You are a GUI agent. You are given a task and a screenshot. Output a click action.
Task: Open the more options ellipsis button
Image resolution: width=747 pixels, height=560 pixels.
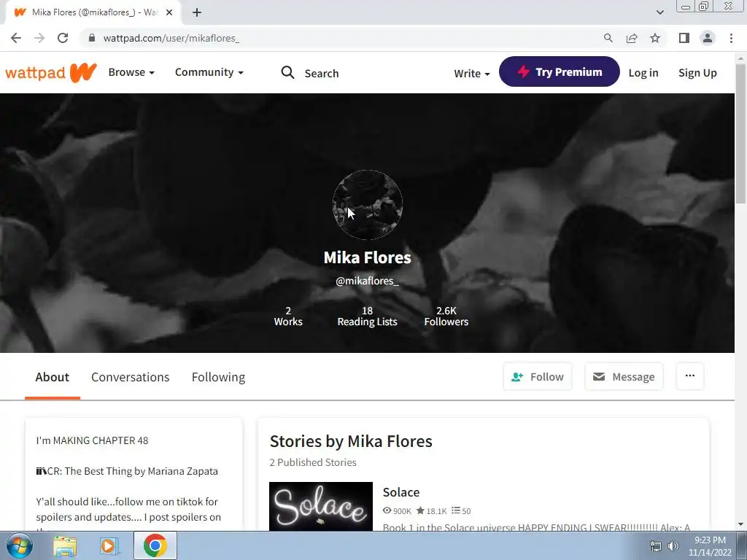(x=690, y=376)
